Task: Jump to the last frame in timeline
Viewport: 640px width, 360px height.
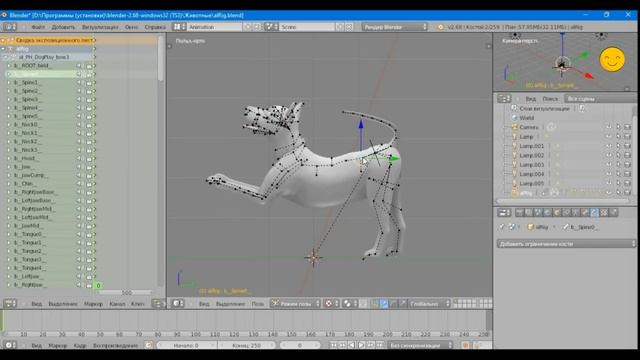Action: pyautogui.click(x=380, y=345)
